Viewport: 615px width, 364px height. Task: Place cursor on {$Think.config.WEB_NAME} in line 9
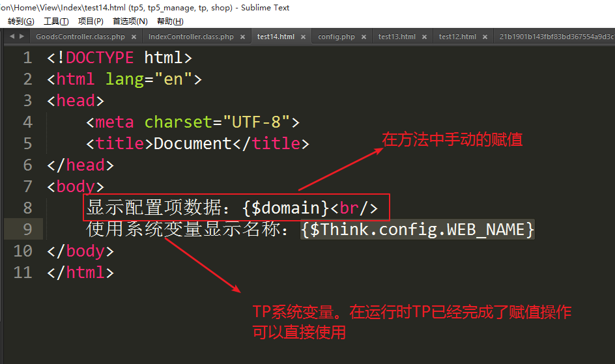(x=417, y=229)
